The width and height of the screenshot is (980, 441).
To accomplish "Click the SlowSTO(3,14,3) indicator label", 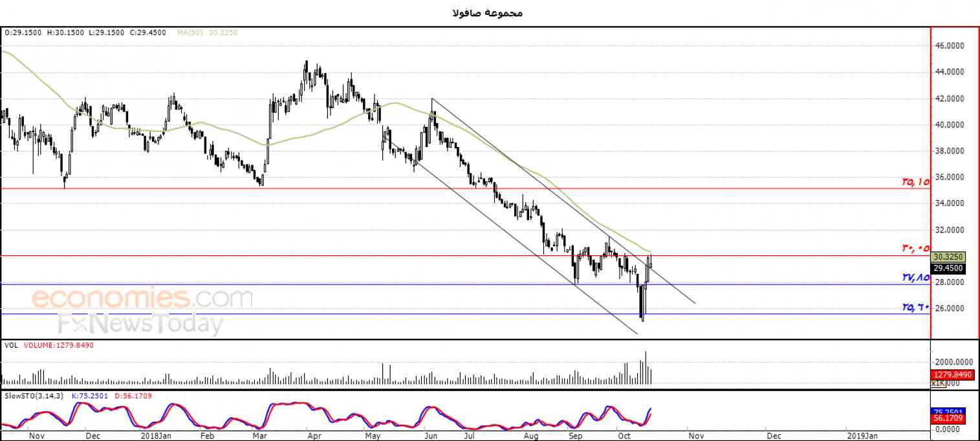I will 34,395.
